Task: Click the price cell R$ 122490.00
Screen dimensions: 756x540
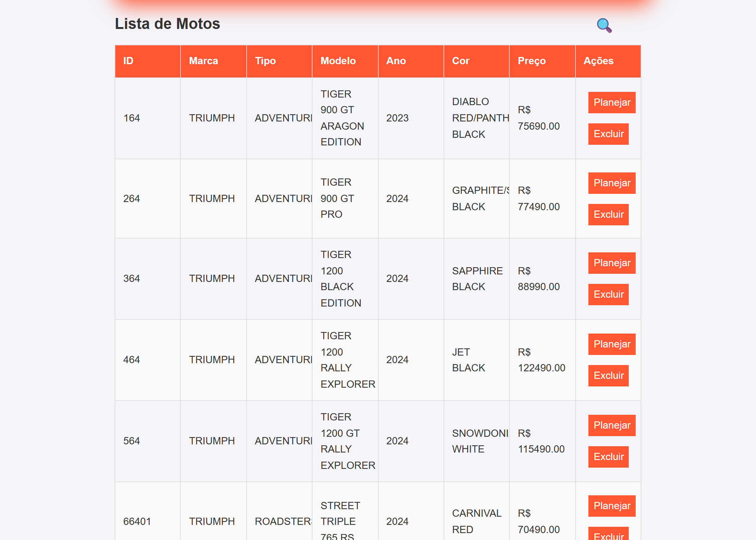Action: tap(541, 360)
